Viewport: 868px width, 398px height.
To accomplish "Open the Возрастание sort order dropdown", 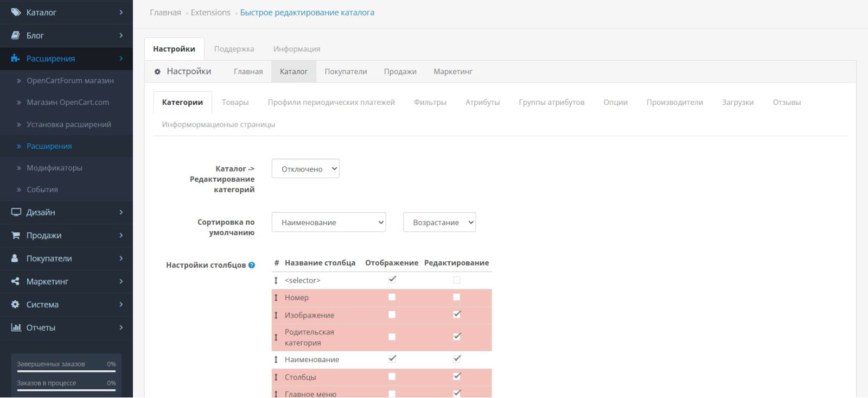I will point(439,222).
